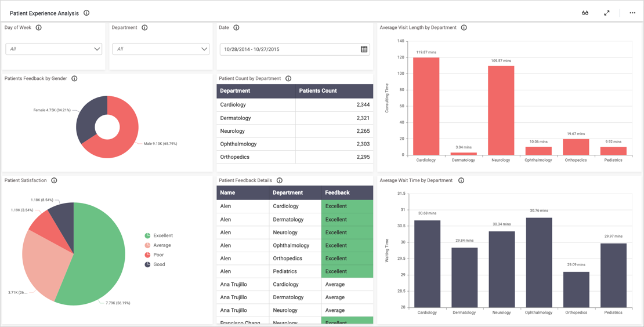Toggle Excellent legend item in Patient Satisfaction
Viewport: 644px width, 327px height.
tap(158, 235)
